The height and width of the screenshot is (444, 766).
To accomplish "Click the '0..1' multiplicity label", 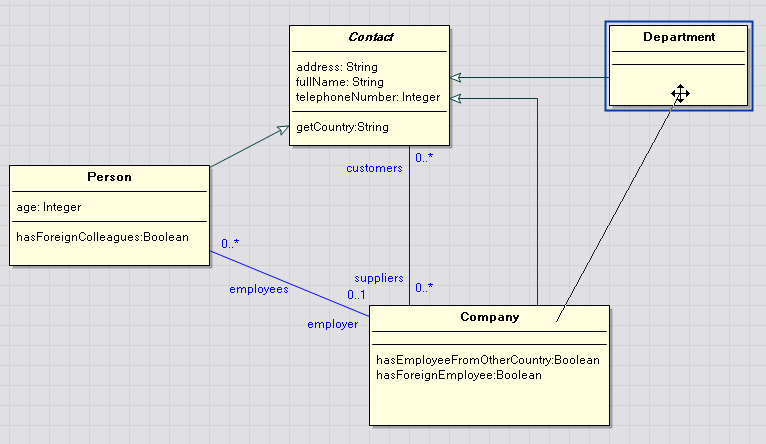I will tap(356, 295).
